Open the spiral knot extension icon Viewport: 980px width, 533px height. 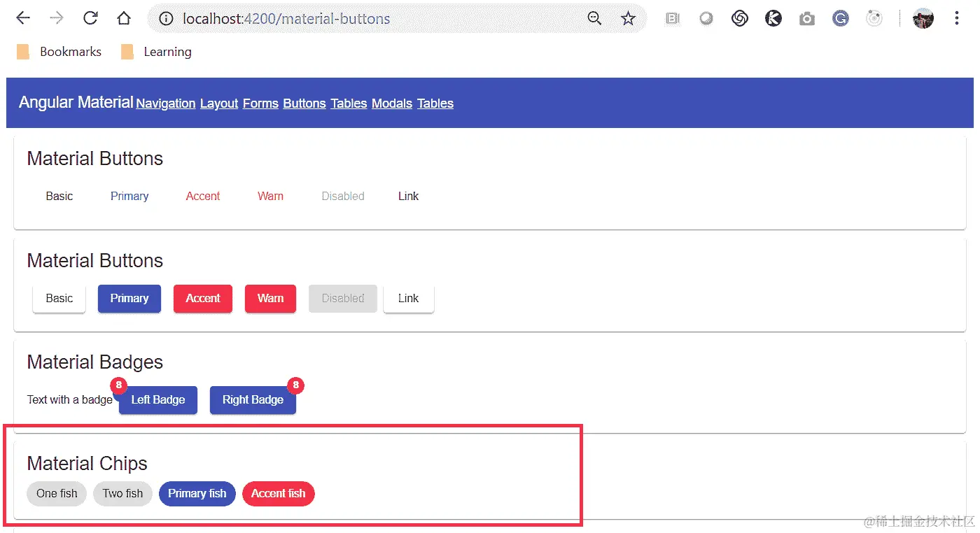[740, 19]
